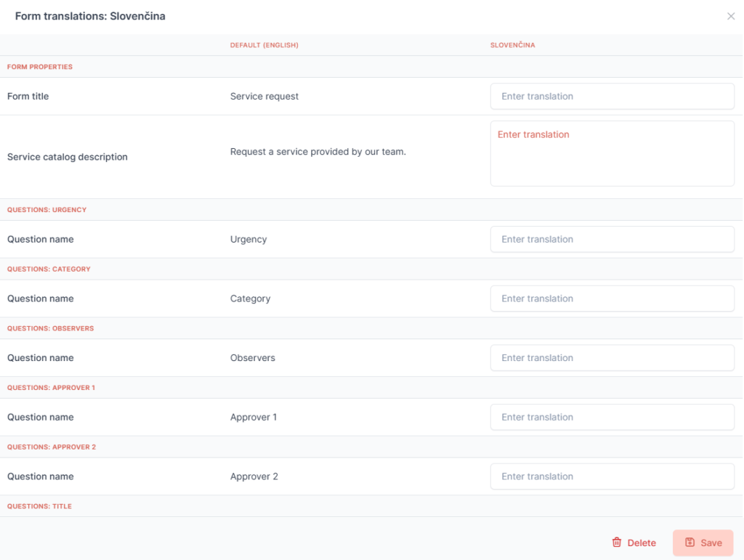Click the Form title translation field

pyautogui.click(x=612, y=97)
